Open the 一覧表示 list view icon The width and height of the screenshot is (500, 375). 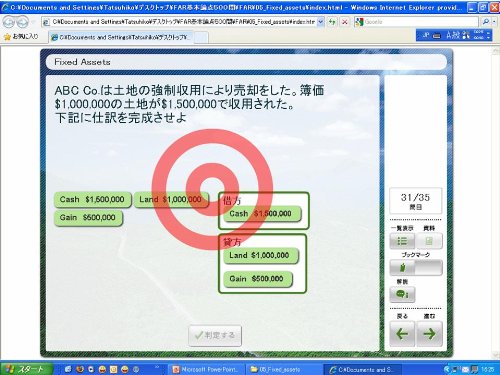tap(402, 241)
